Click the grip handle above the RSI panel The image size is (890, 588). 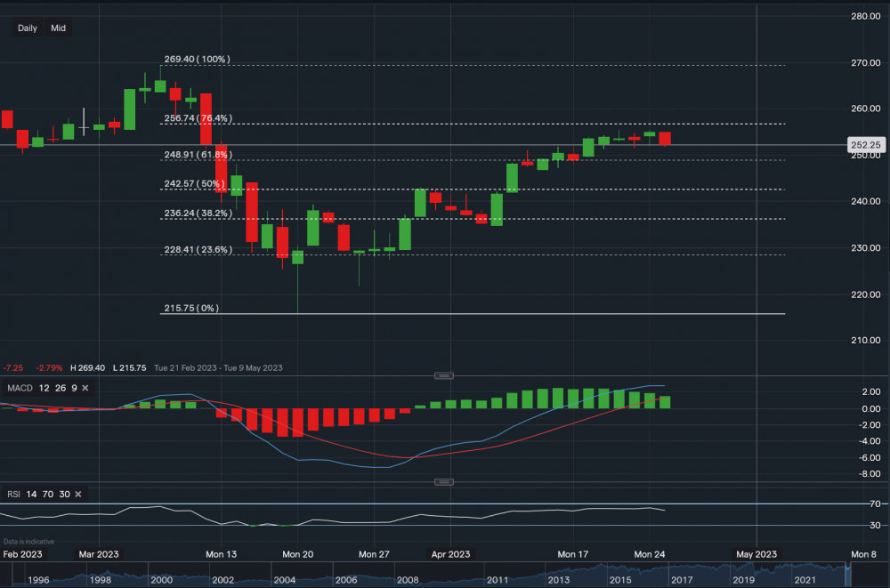[x=444, y=481]
